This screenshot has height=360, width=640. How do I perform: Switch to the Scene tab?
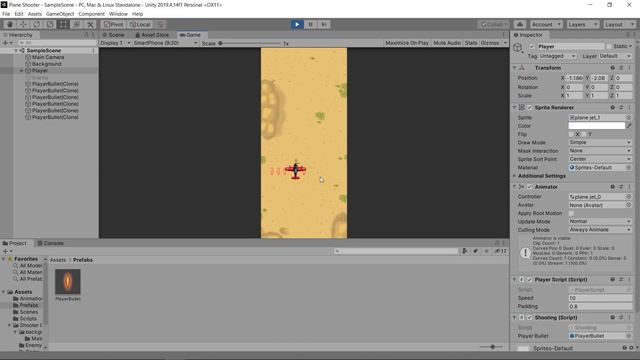click(113, 35)
